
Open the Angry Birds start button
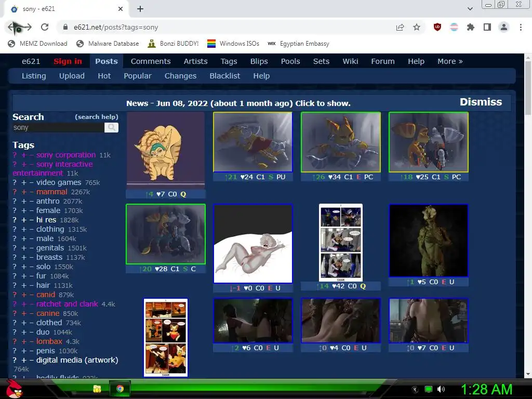coord(14,389)
